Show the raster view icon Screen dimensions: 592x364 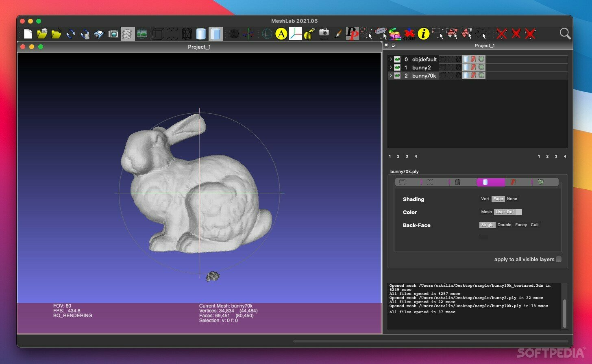[141, 34]
